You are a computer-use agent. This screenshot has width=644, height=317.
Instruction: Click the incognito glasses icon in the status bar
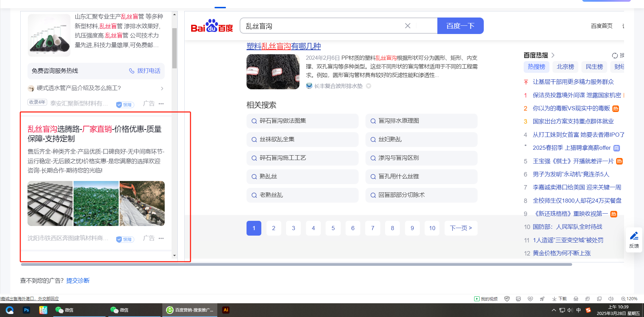pos(576,299)
